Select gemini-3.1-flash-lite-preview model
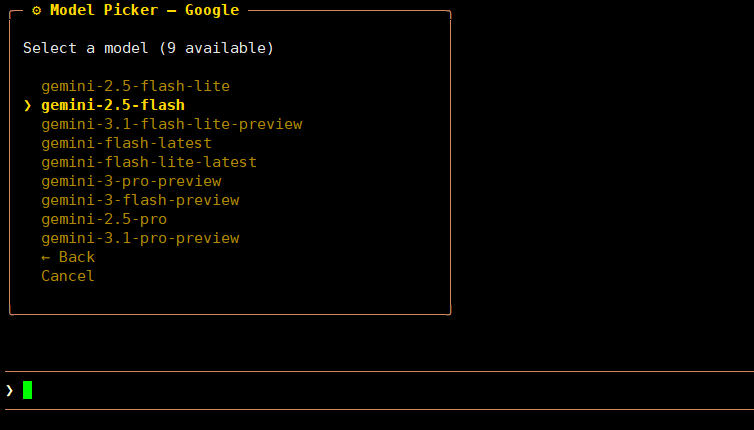The height and width of the screenshot is (430, 754). (171, 124)
